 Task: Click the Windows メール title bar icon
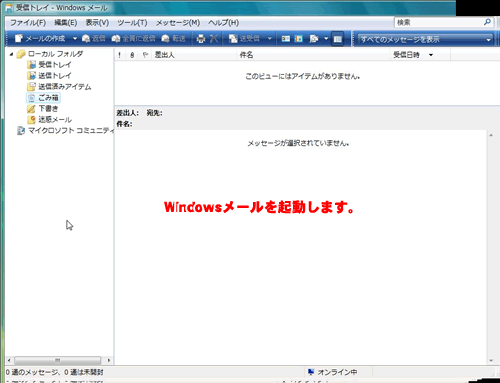[9, 8]
